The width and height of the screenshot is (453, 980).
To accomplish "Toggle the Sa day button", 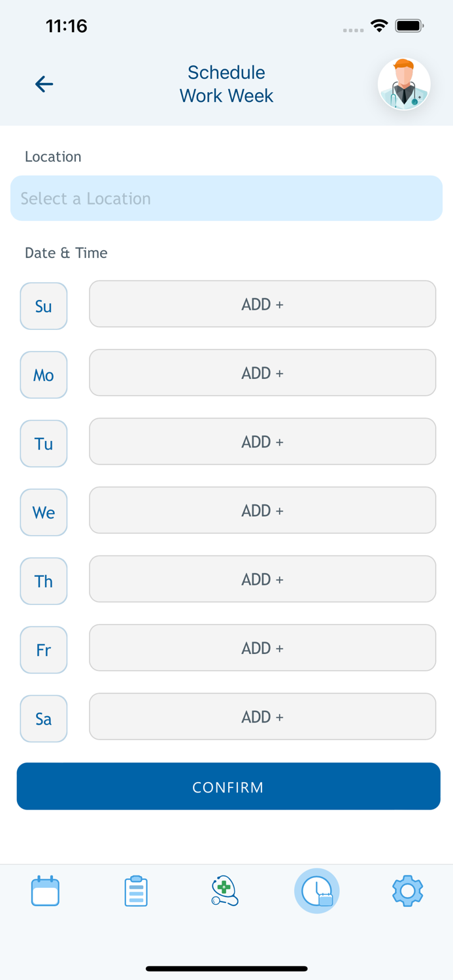I will [x=44, y=719].
